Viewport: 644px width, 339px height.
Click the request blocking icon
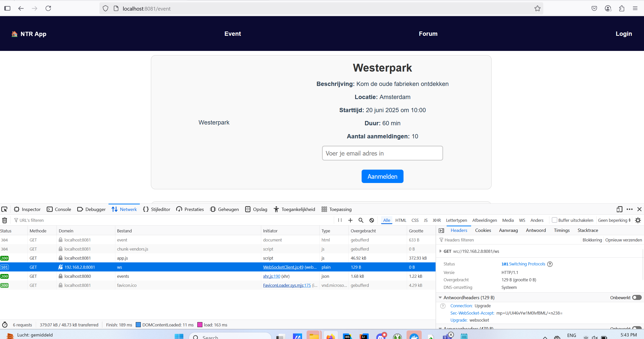(x=372, y=220)
